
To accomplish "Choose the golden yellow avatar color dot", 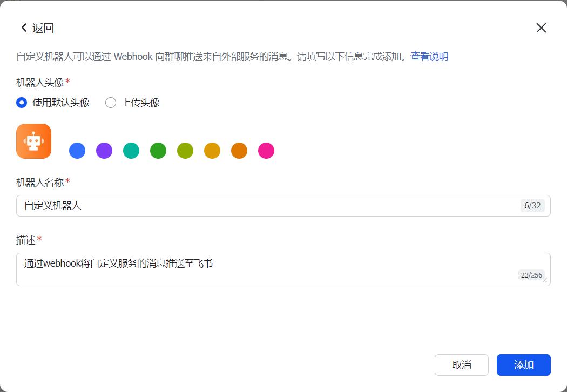I will click(212, 151).
